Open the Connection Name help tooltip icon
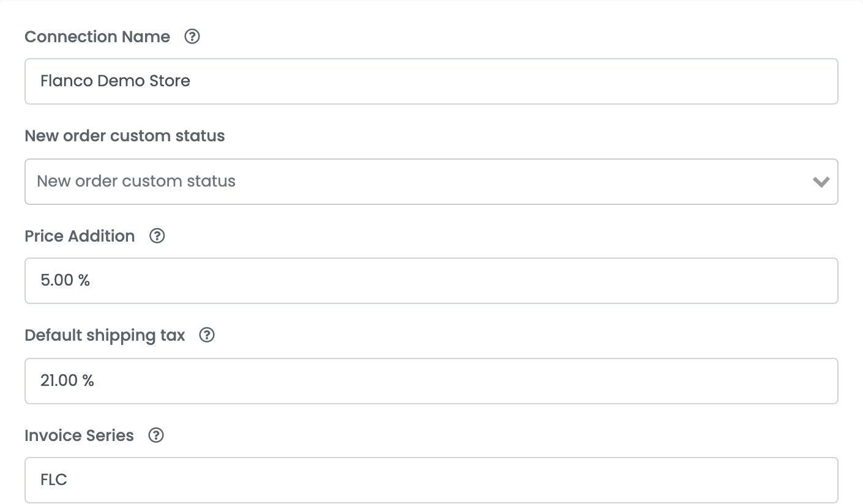The image size is (863, 504). 192,37
